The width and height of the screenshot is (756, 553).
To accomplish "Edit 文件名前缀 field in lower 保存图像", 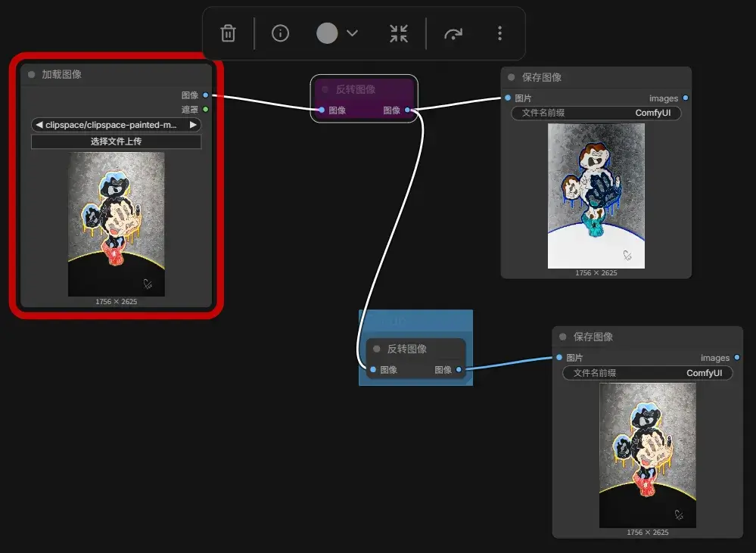I will (x=648, y=373).
